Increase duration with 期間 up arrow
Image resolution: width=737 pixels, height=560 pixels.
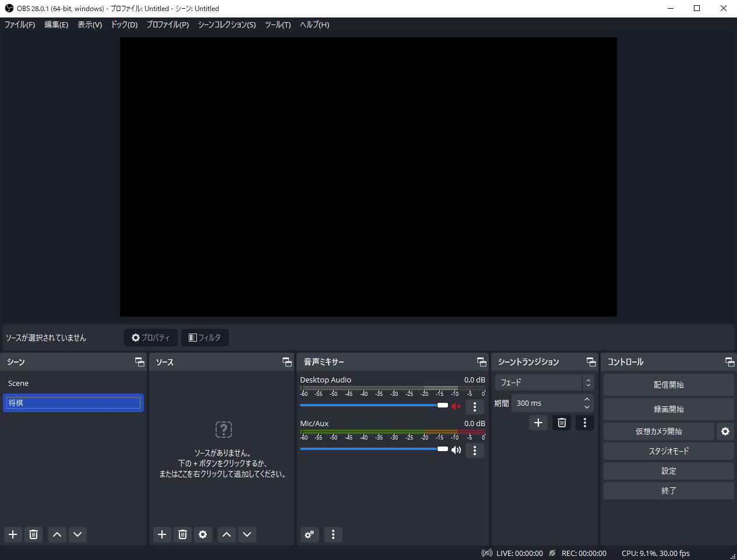coord(587,399)
